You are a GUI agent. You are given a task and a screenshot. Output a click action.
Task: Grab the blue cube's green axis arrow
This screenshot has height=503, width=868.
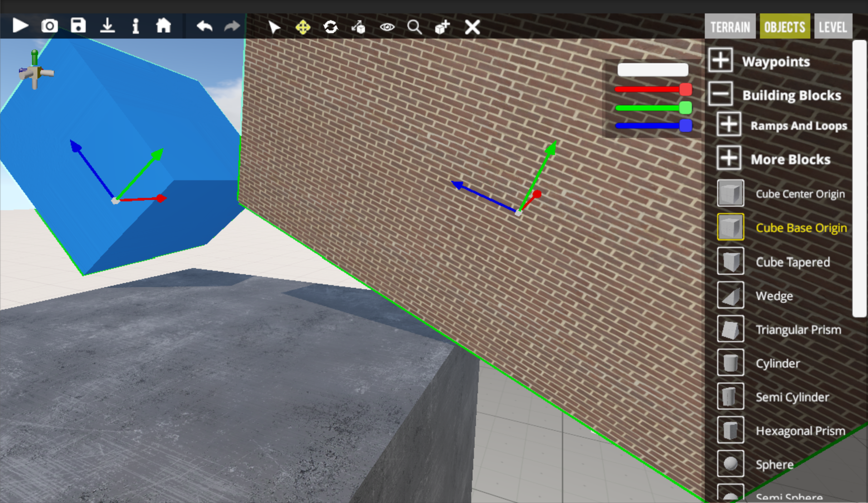(157, 155)
